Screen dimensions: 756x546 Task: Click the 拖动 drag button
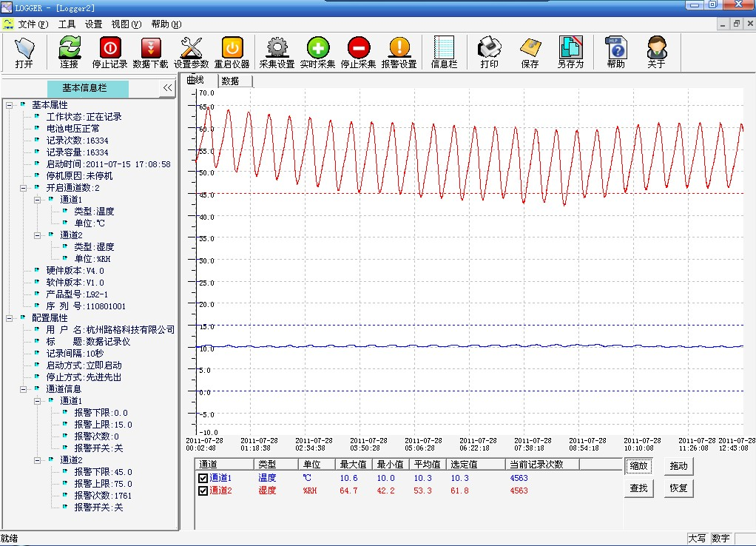(x=678, y=467)
